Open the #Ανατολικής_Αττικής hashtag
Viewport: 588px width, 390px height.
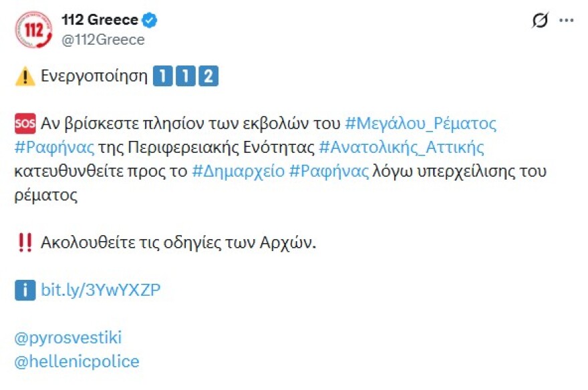402,147
